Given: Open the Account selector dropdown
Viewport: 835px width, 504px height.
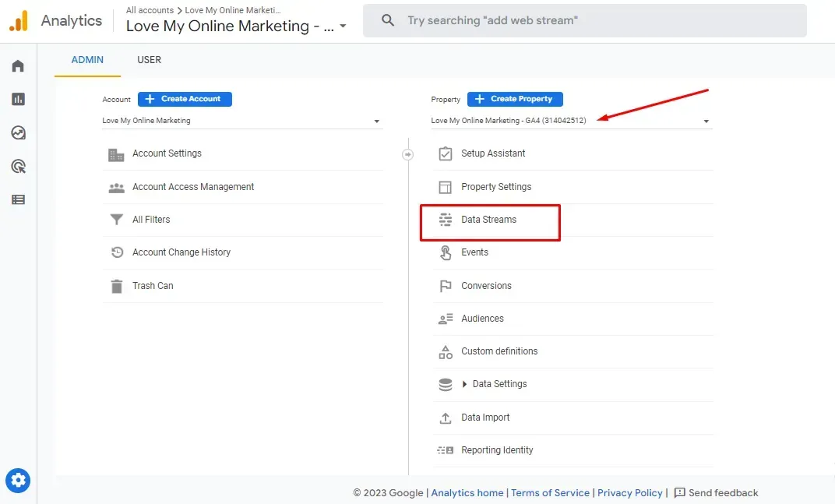Looking at the screenshot, I should [x=242, y=121].
